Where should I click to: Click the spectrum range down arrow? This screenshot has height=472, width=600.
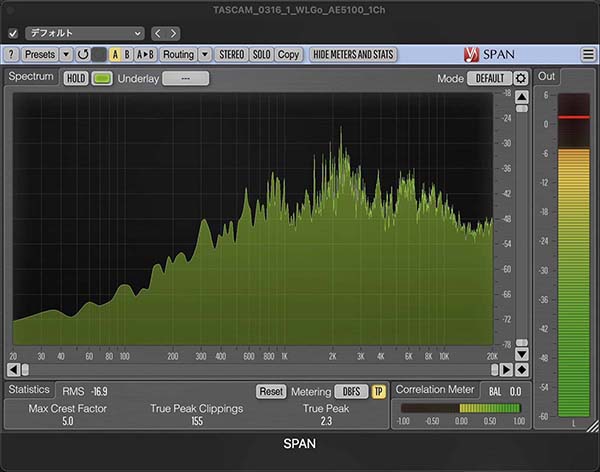tap(522, 354)
